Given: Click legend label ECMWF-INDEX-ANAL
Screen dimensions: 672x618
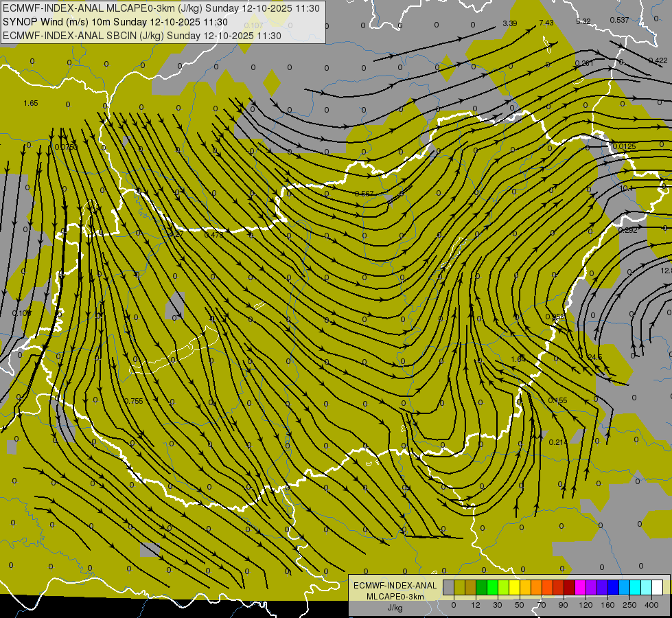Looking at the screenshot, I should point(395,586).
